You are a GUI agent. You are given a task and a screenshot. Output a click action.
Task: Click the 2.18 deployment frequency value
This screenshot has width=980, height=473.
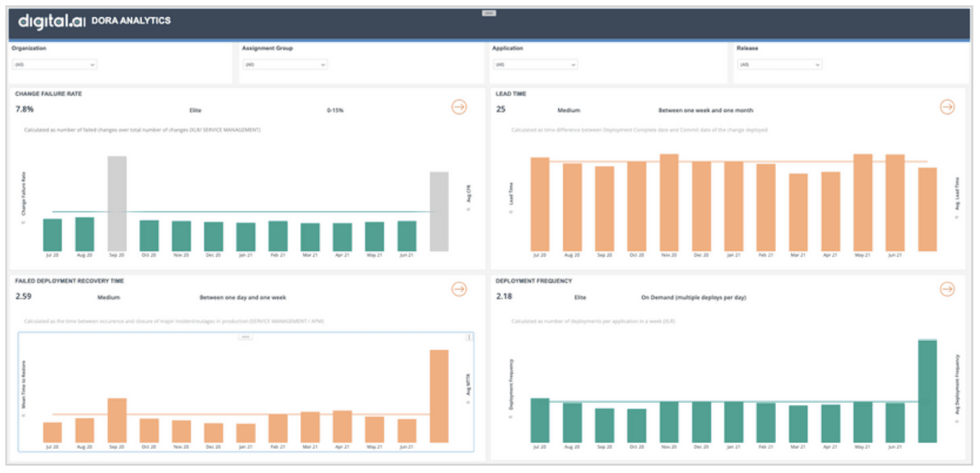[504, 296]
